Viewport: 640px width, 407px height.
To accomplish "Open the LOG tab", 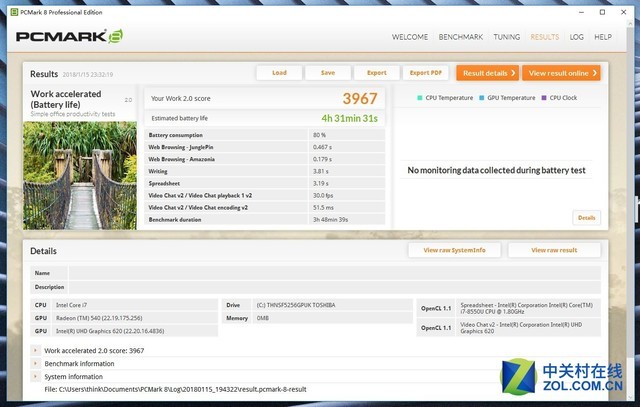I will (x=576, y=37).
